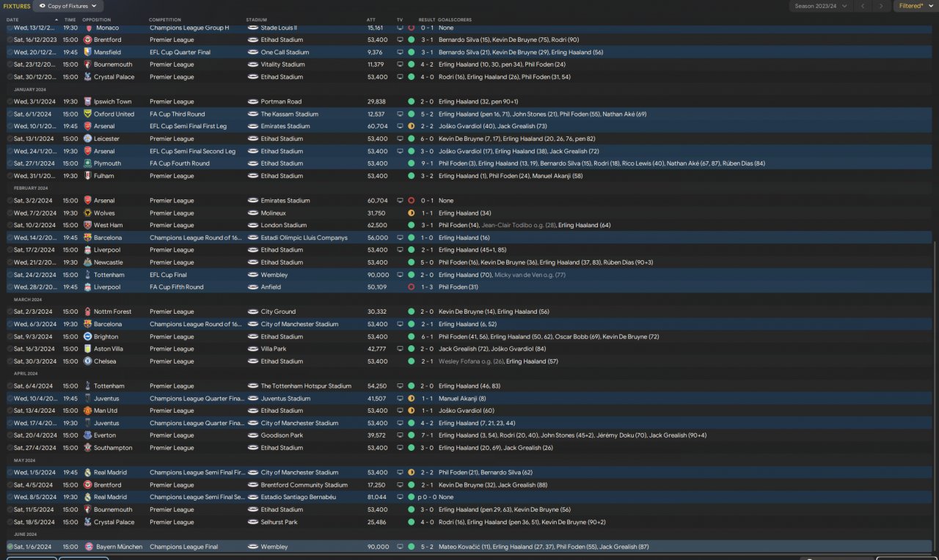Click the stadium icon beside Anfield
This screenshot has width=939, height=560.
click(x=253, y=287)
